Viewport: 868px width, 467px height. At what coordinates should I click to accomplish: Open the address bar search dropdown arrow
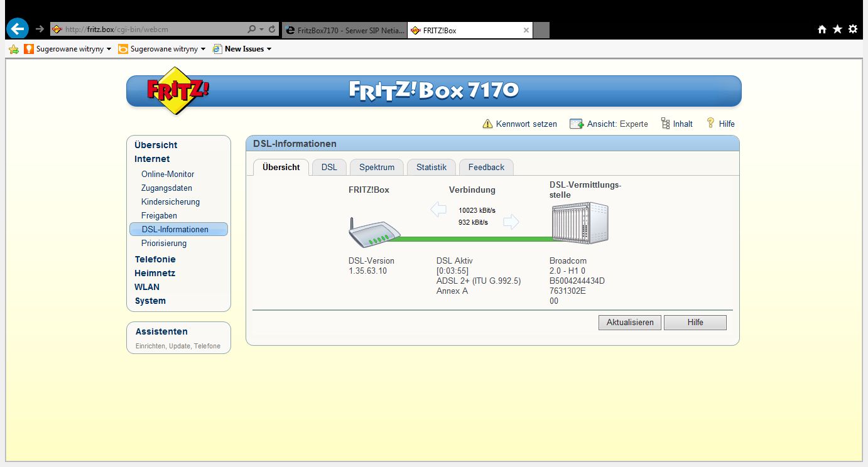tap(261, 29)
